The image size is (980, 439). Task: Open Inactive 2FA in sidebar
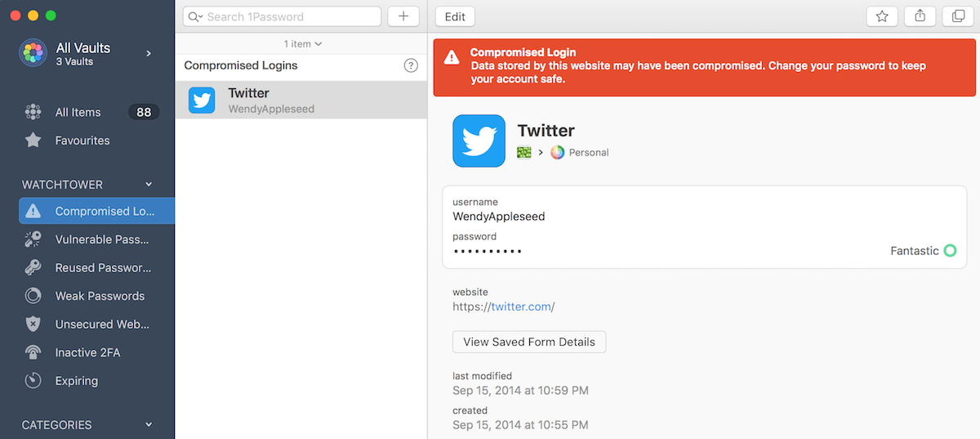point(96,352)
